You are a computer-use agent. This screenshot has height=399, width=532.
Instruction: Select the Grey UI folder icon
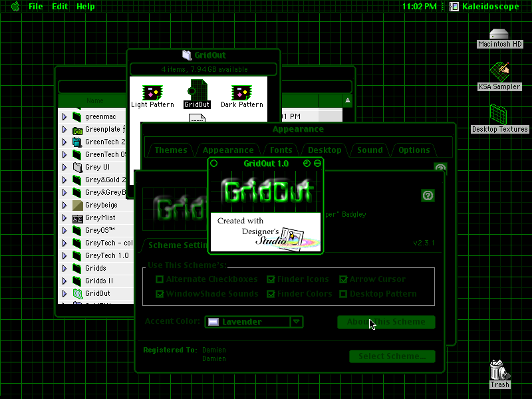pyautogui.click(x=78, y=168)
